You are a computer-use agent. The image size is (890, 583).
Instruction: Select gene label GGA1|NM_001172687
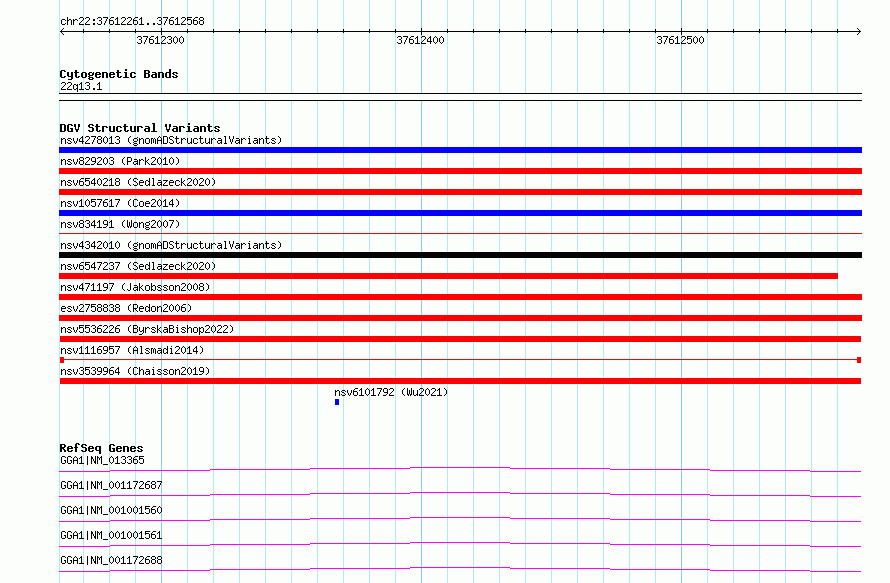[111, 485]
